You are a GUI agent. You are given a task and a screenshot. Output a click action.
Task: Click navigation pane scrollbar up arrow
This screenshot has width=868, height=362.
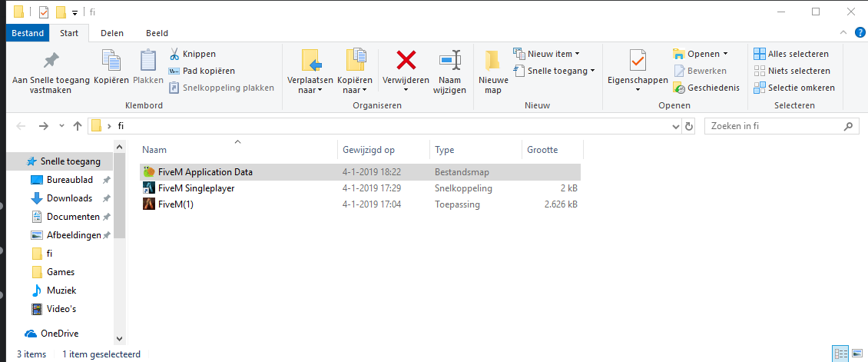(120, 146)
